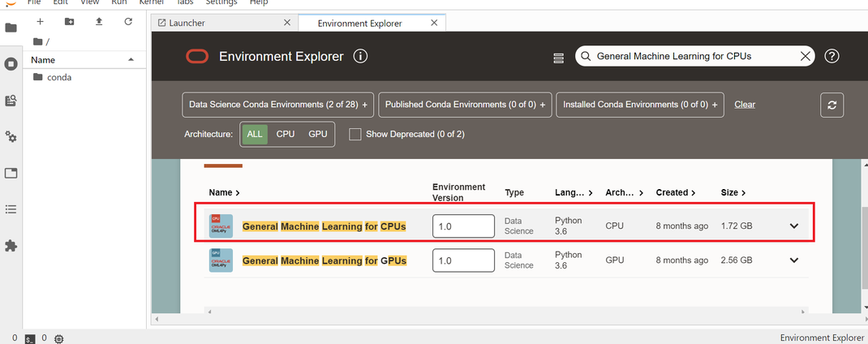Open the tabs panel sidebar icon
The height and width of the screenshot is (344, 868).
click(11, 174)
